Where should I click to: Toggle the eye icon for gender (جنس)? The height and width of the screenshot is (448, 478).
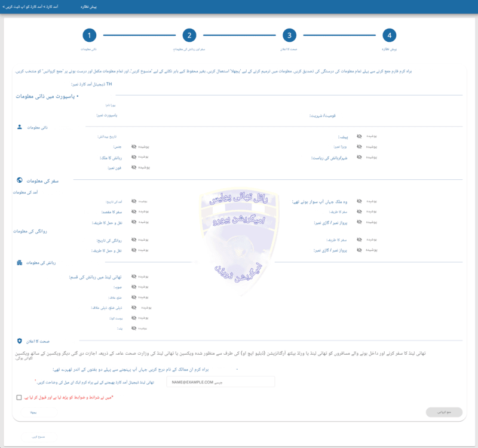[x=134, y=146]
